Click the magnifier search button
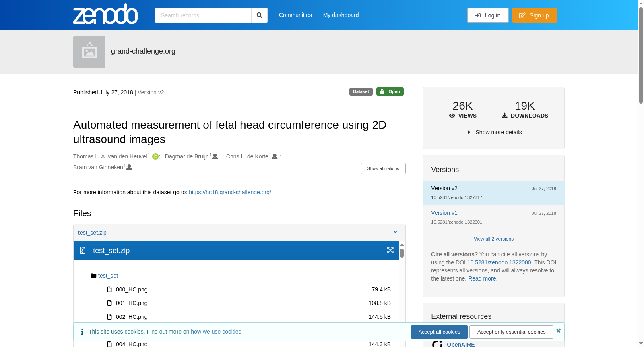 click(259, 15)
